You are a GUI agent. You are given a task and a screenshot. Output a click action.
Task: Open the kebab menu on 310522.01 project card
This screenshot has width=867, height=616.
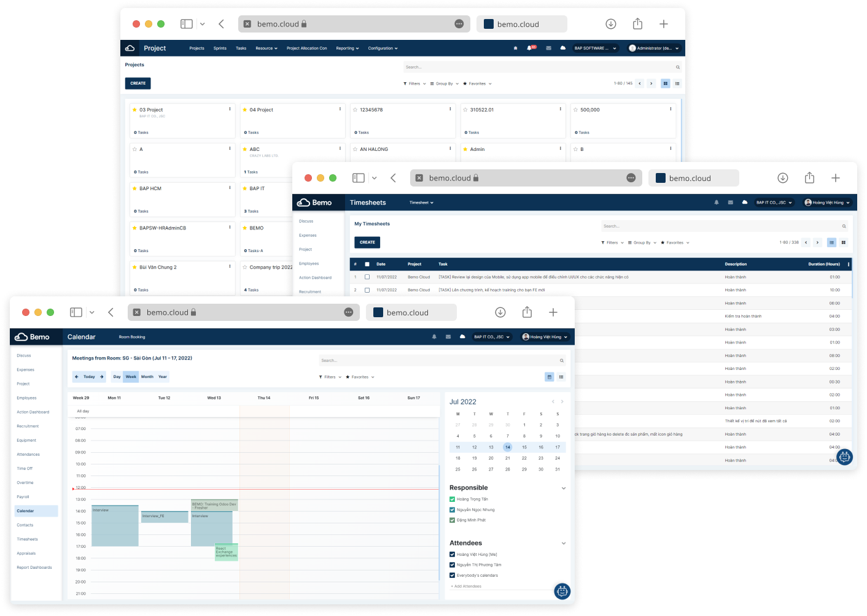click(x=561, y=109)
